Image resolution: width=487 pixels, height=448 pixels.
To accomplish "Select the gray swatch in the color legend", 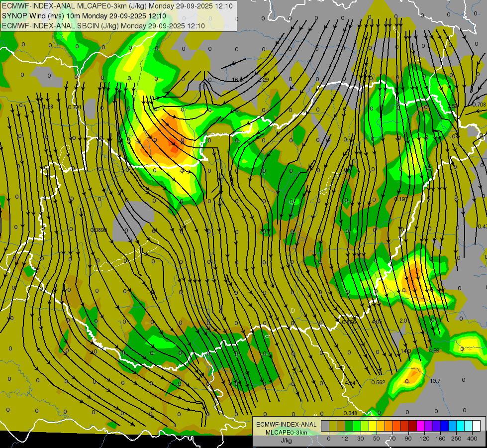I will (x=325, y=426).
